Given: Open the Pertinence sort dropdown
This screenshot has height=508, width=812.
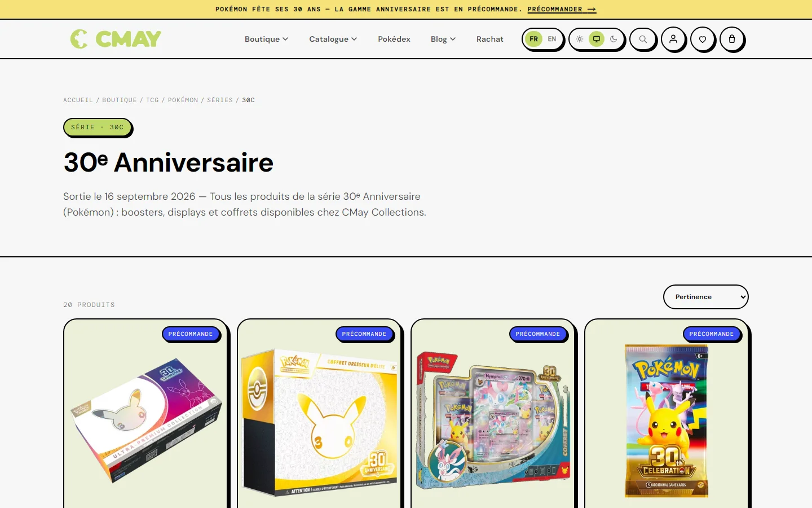Looking at the screenshot, I should tap(705, 297).
